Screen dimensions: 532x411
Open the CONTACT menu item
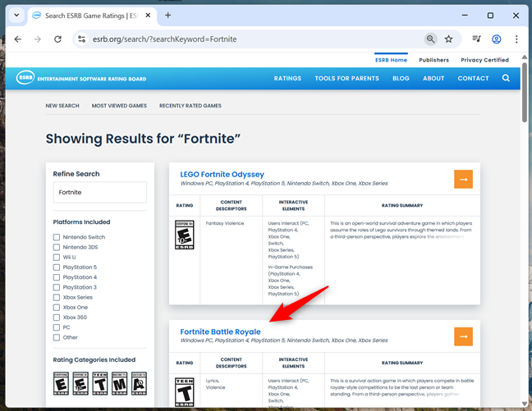(473, 78)
